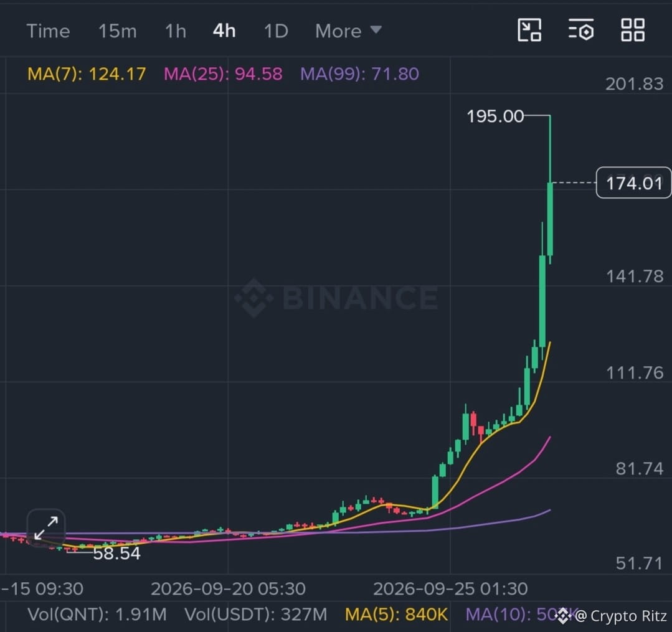This screenshot has height=632, width=672.
Task: Click the MA(25) 94.58 indicator label
Action: pos(223,74)
